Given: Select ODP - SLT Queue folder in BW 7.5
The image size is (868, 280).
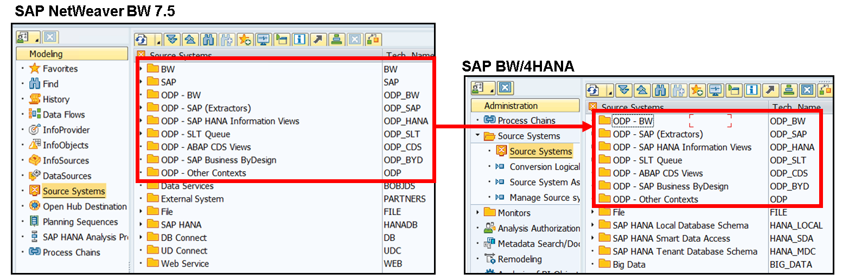Looking at the screenshot, I should click(188, 134).
